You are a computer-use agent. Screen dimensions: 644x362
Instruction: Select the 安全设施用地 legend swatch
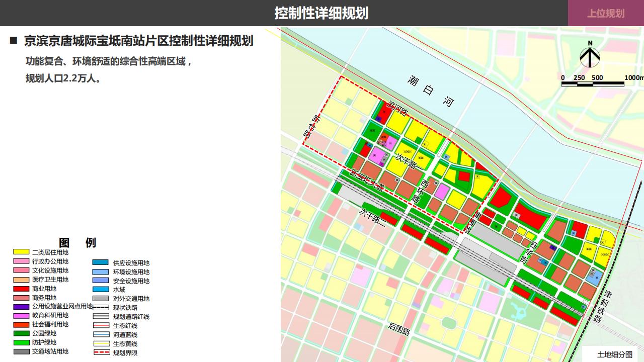pyautogui.click(x=100, y=281)
